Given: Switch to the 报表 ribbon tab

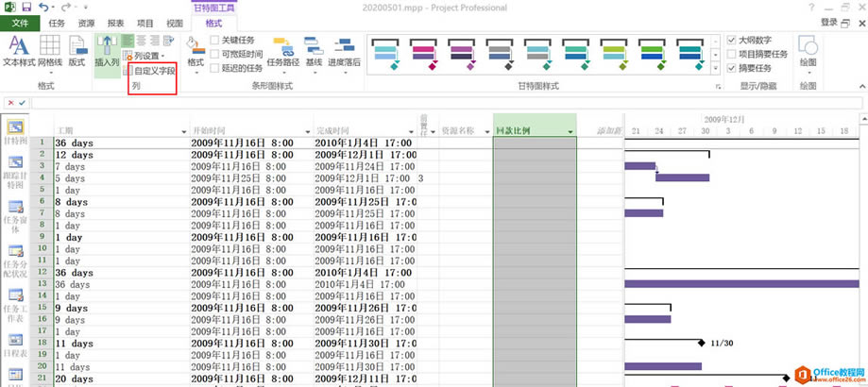Looking at the screenshot, I should tap(115, 24).
